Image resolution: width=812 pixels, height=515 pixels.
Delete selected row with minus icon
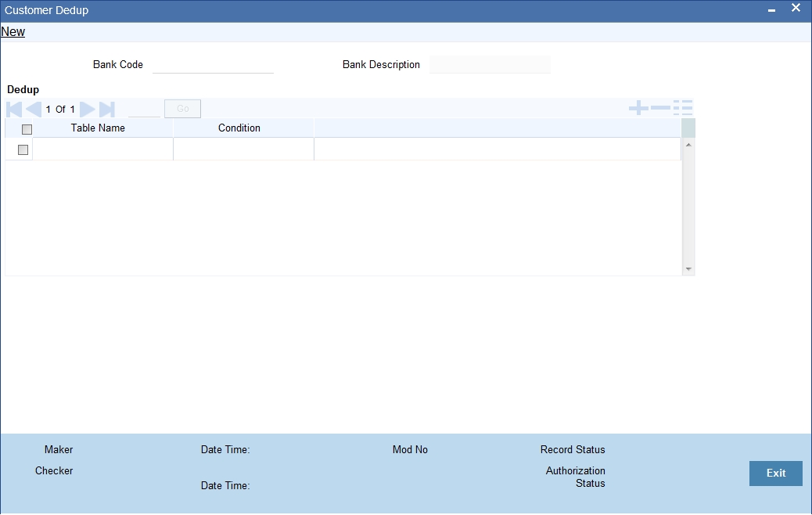[x=660, y=108]
